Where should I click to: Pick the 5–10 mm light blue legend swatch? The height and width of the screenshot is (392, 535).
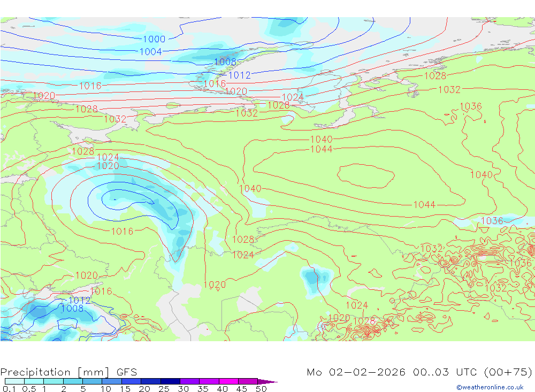(92, 381)
